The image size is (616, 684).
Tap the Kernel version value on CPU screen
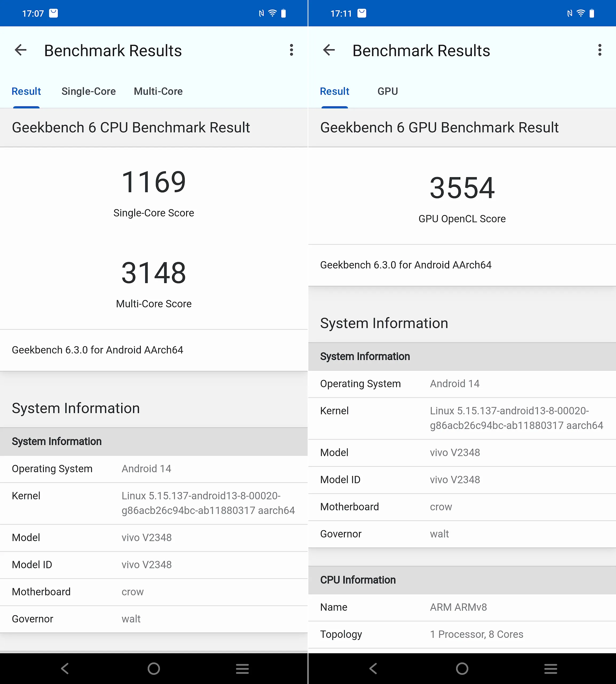(x=208, y=503)
